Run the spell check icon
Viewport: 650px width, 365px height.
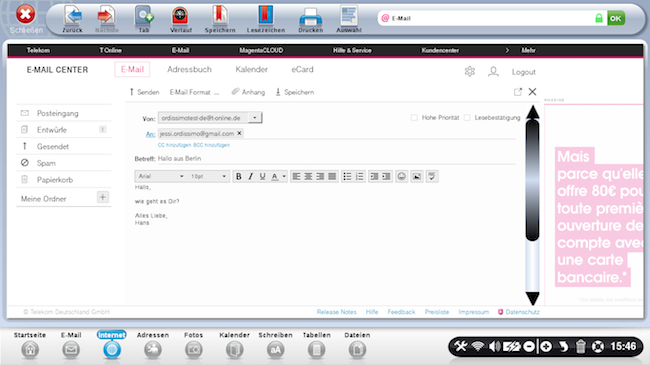(432, 176)
